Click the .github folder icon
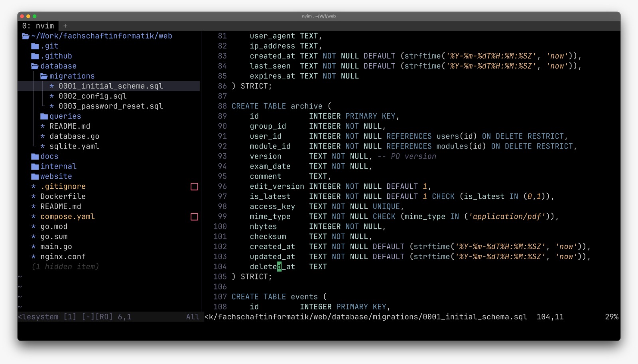638x364 pixels. (x=35, y=56)
